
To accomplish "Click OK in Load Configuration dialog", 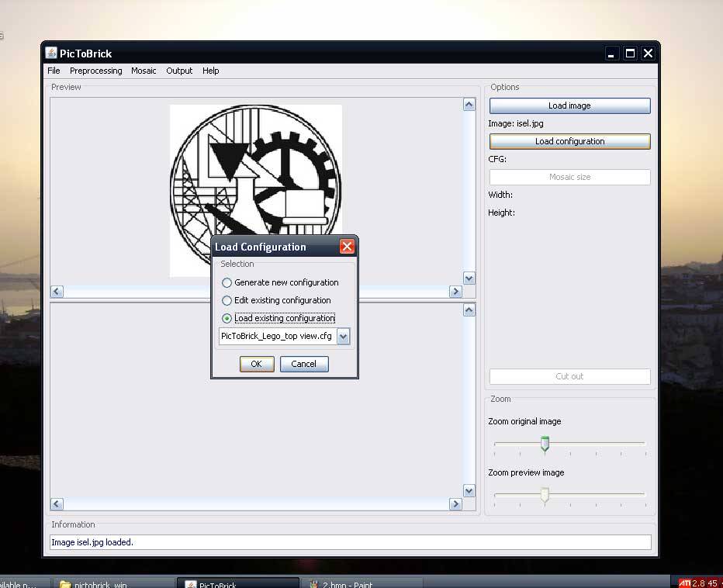I will coord(256,364).
